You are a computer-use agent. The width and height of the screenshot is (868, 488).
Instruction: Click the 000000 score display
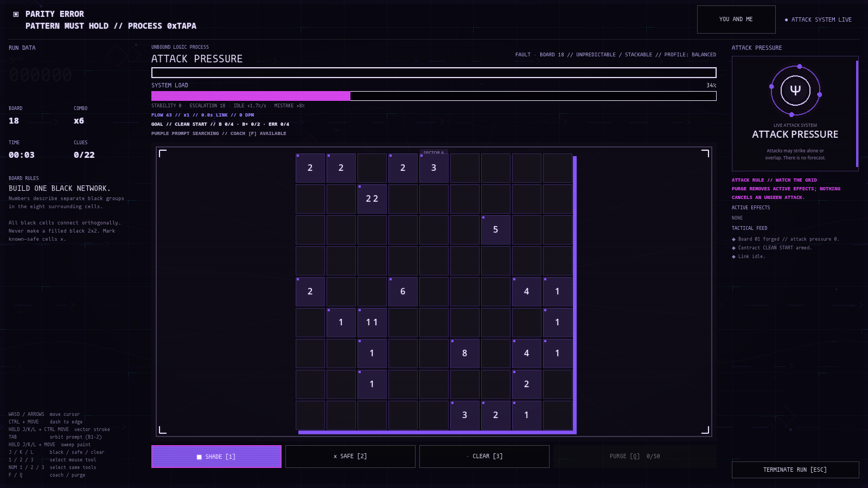(x=40, y=75)
